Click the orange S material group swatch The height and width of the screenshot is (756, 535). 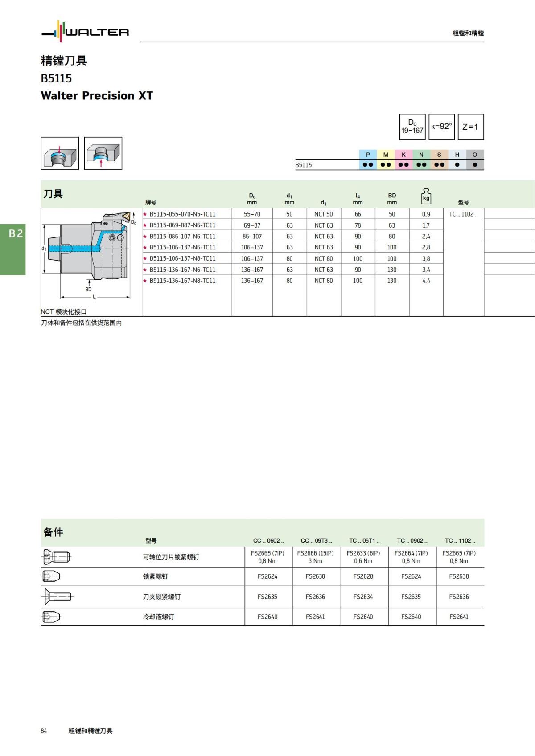coord(439,159)
